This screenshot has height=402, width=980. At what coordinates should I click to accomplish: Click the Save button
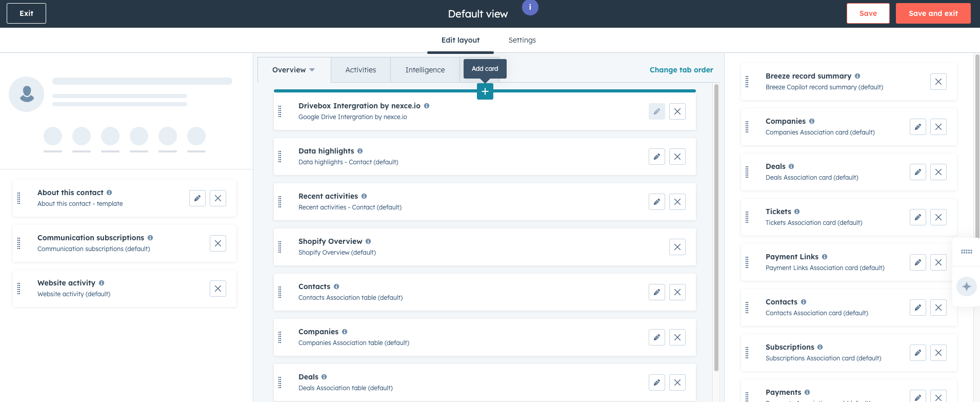tap(868, 13)
